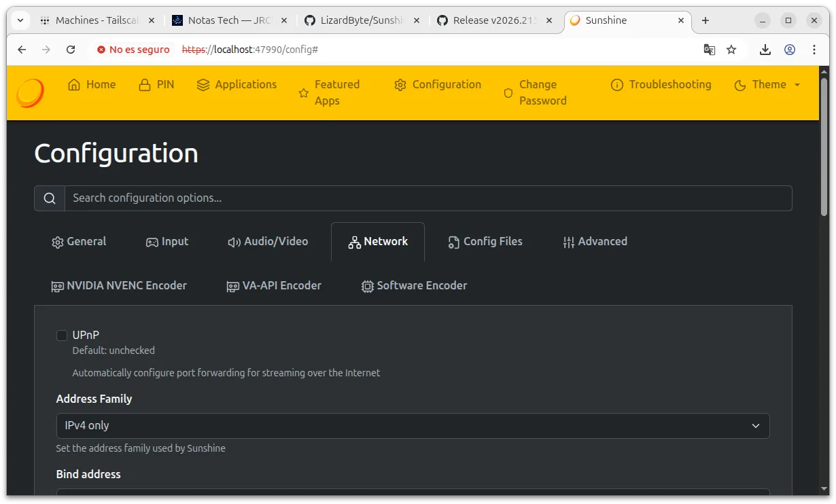The width and height of the screenshot is (836, 504).
Task: Switch to the Config Files tab
Action: (x=485, y=242)
